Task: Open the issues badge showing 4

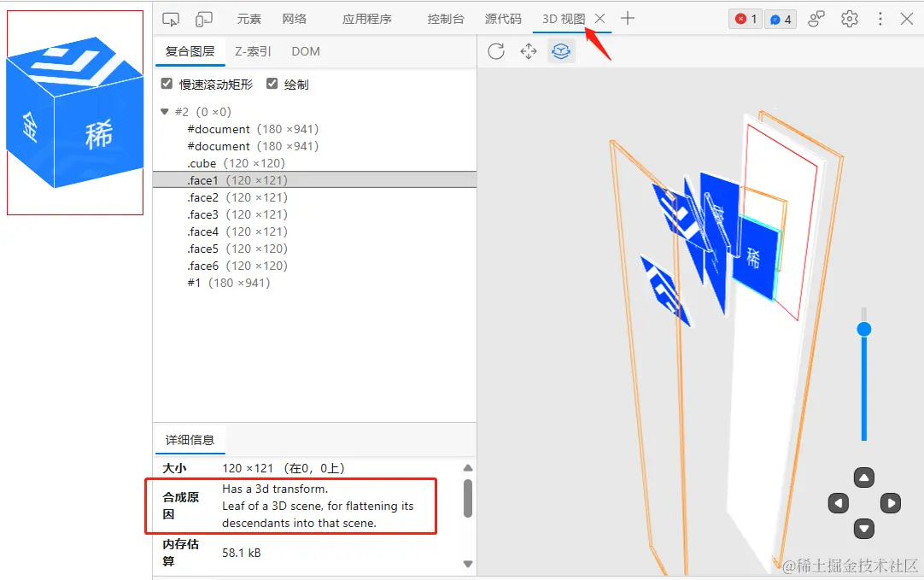Action: pos(781,19)
